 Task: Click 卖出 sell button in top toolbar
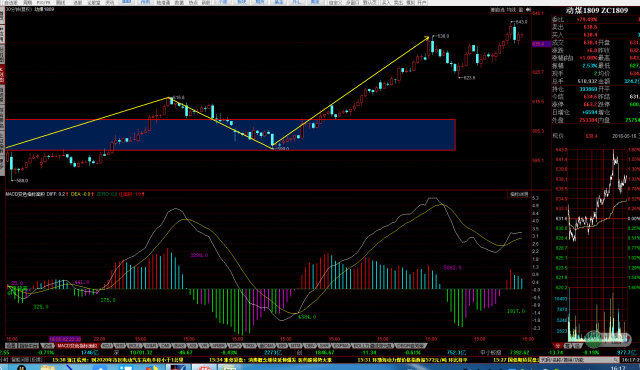398,2
